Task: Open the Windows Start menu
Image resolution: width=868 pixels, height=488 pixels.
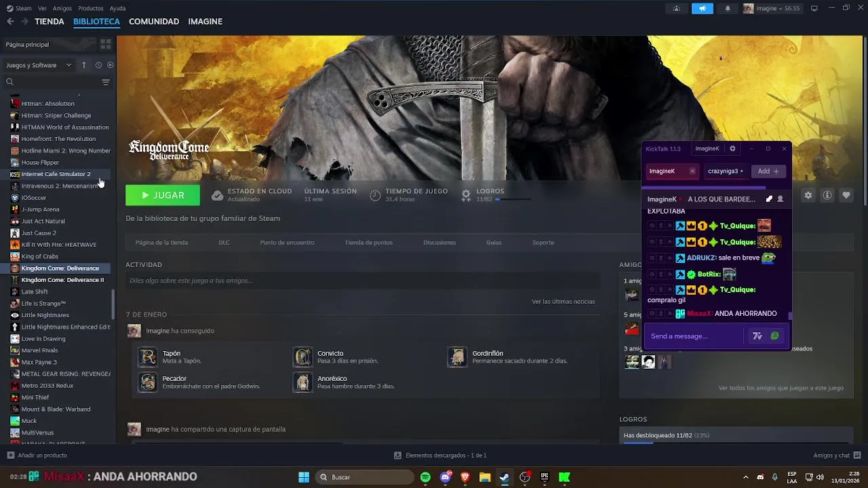Action: tap(304, 477)
